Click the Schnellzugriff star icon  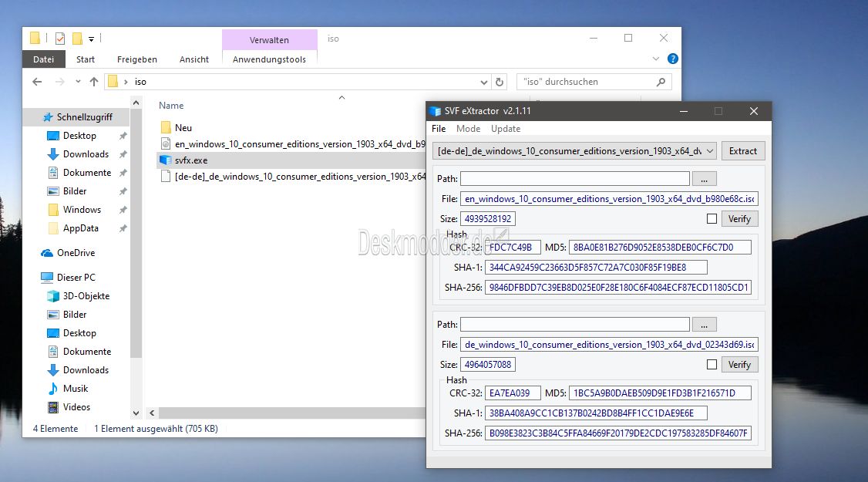point(48,117)
